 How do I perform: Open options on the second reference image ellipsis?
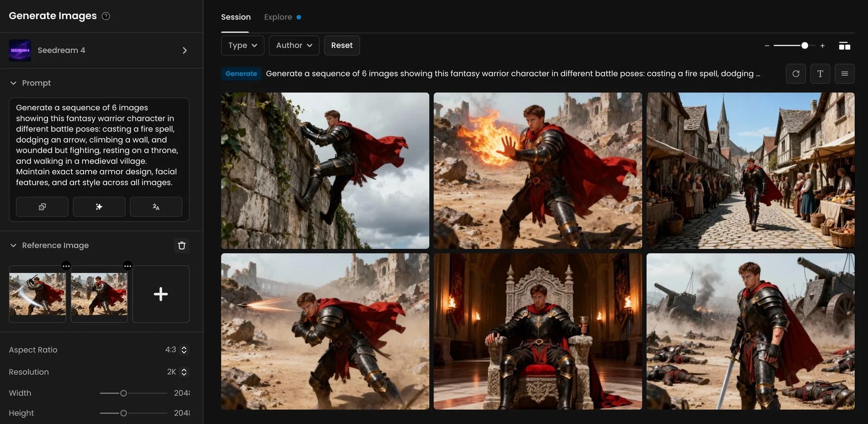click(x=127, y=266)
